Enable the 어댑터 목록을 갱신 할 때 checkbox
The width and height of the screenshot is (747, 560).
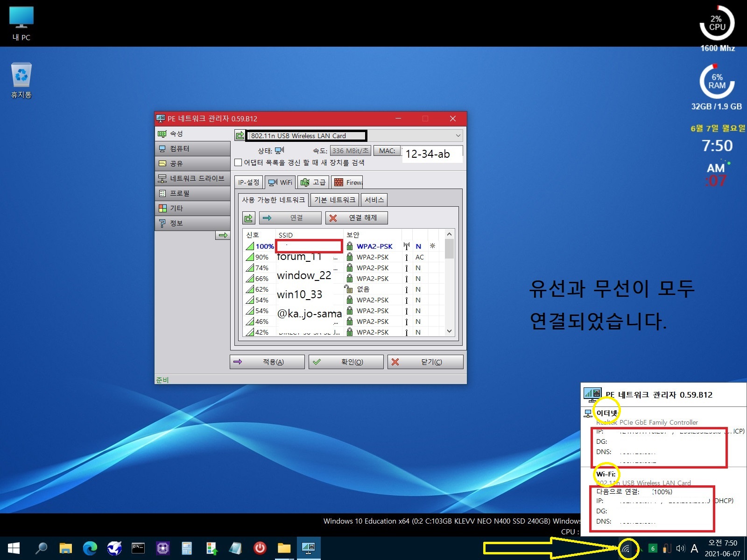238,162
